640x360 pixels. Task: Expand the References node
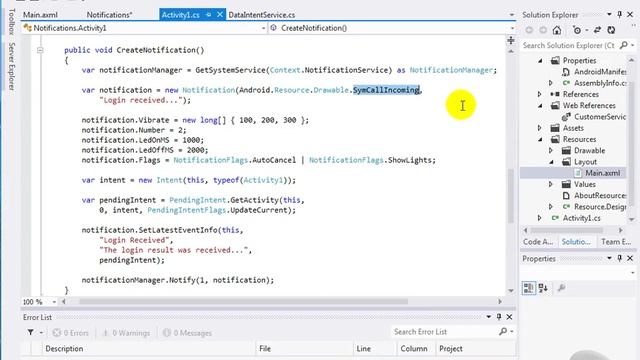[540, 94]
